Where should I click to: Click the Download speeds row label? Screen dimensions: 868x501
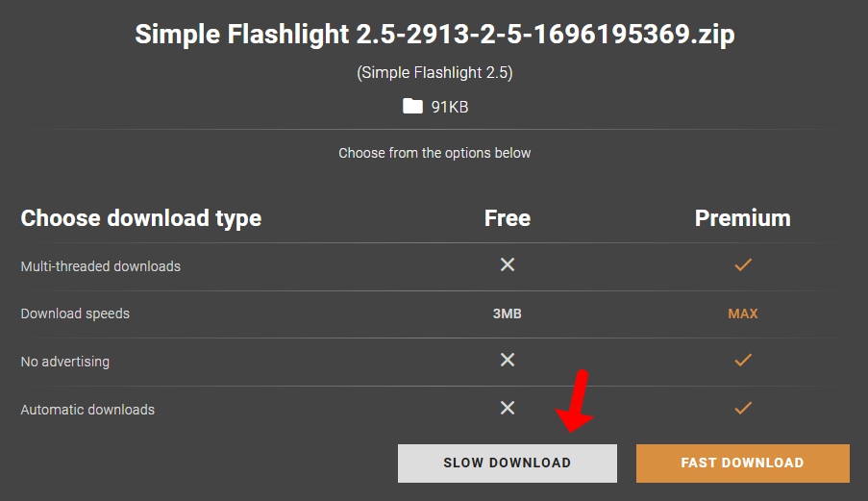pyautogui.click(x=75, y=313)
